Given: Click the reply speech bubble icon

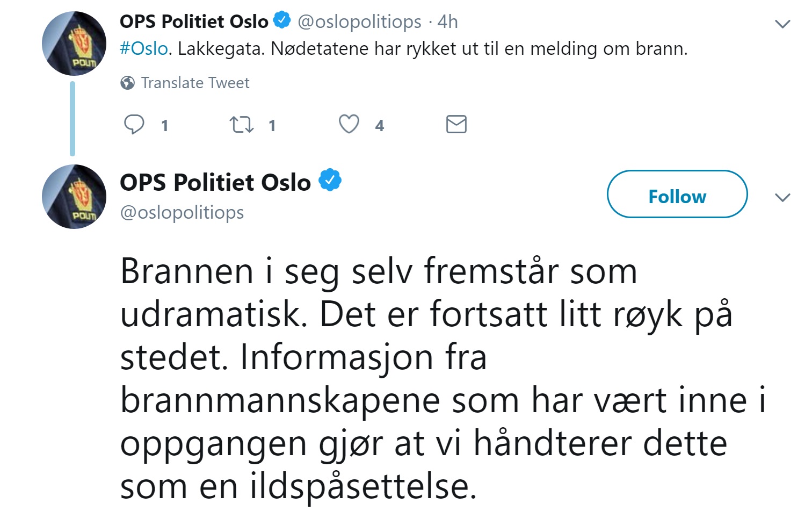Looking at the screenshot, I should coord(134,125).
